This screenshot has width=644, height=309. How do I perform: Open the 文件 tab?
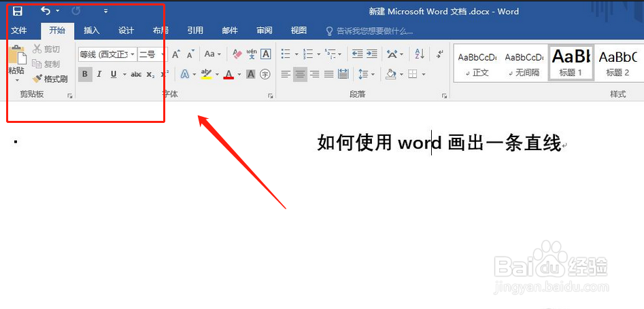[18, 31]
